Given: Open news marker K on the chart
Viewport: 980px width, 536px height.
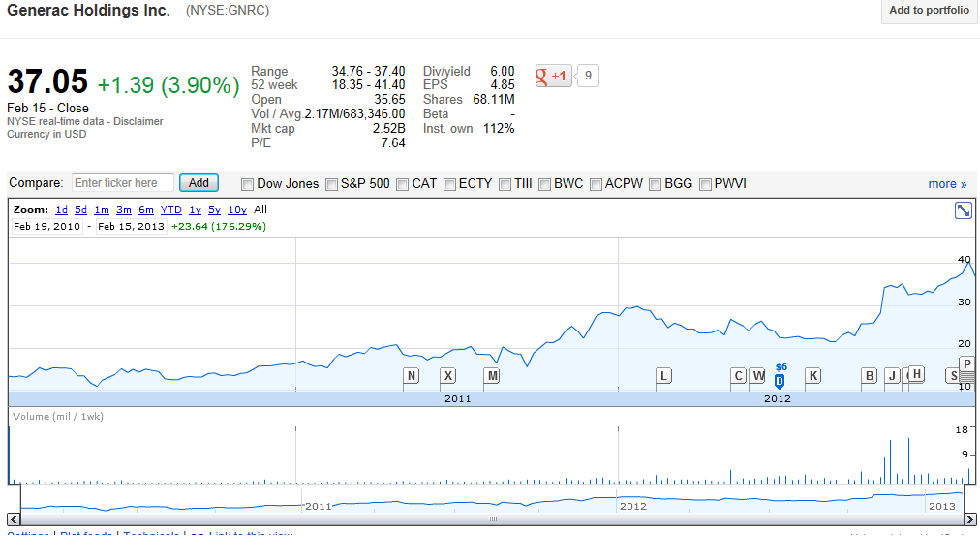Looking at the screenshot, I should coord(813,376).
